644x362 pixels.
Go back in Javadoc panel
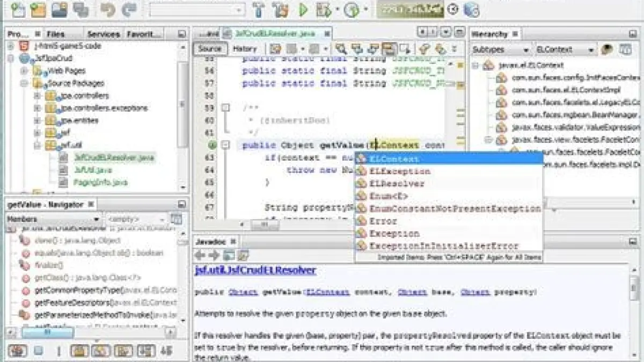(200, 255)
